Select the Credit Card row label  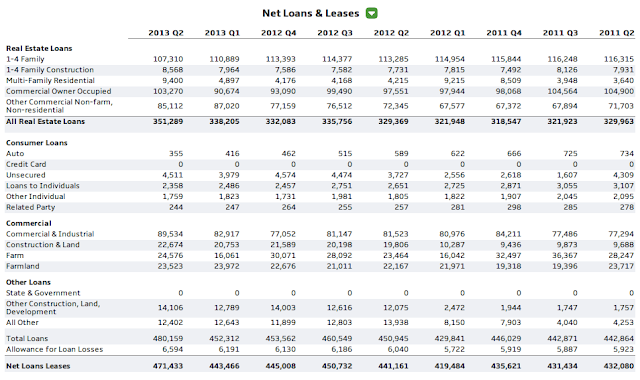(x=26, y=164)
